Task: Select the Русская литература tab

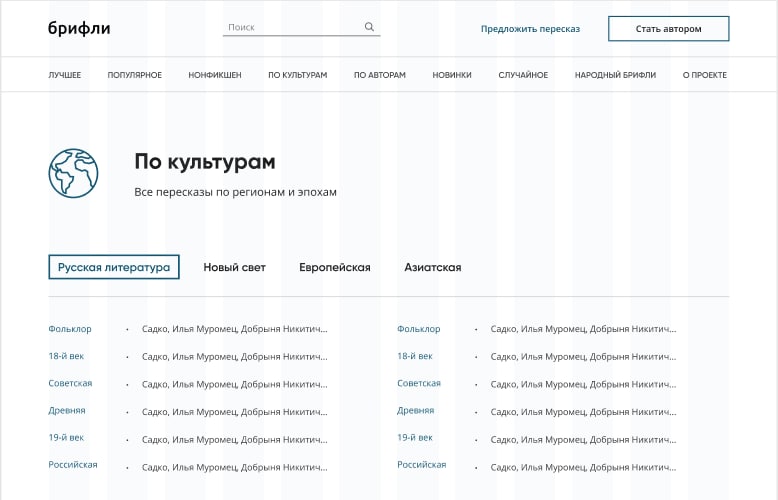Action: pyautogui.click(x=114, y=267)
